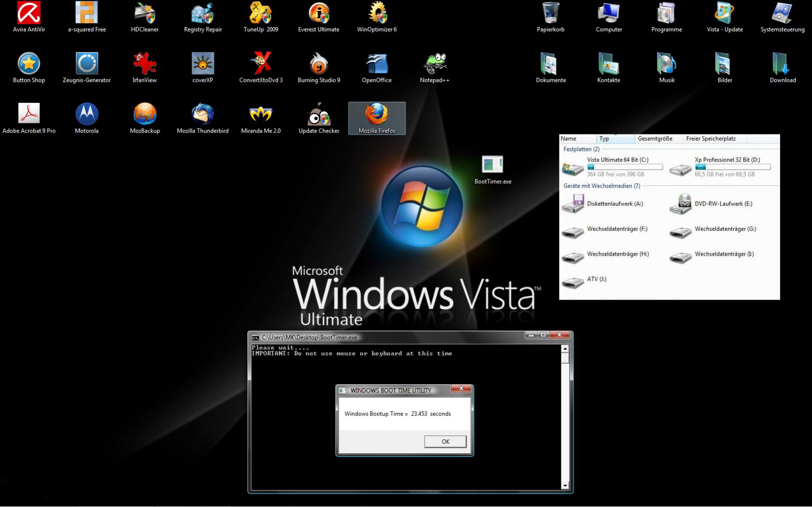This screenshot has width=812, height=507.
Task: Select Diskettenlaufwerk (A:) floppy drive
Action: point(603,204)
